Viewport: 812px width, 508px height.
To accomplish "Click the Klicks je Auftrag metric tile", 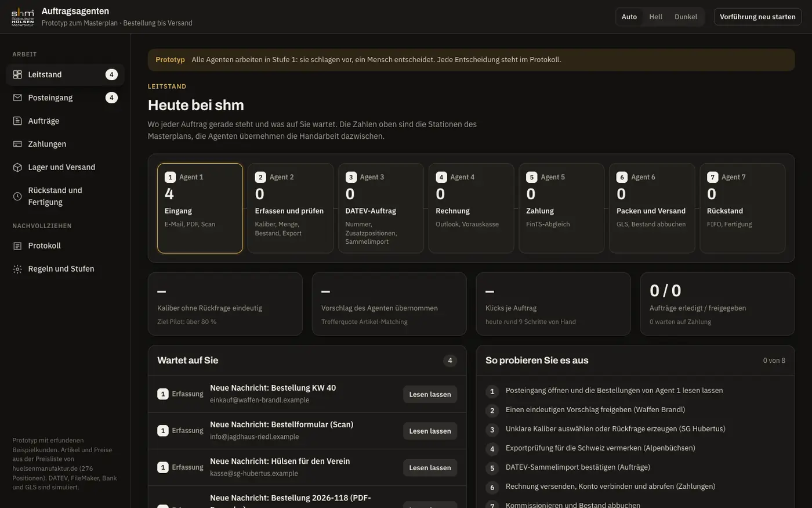I will [x=553, y=304].
